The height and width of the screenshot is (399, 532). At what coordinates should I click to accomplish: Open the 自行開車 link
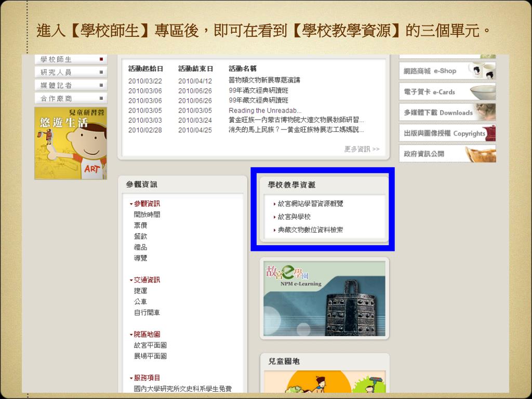[x=147, y=312]
